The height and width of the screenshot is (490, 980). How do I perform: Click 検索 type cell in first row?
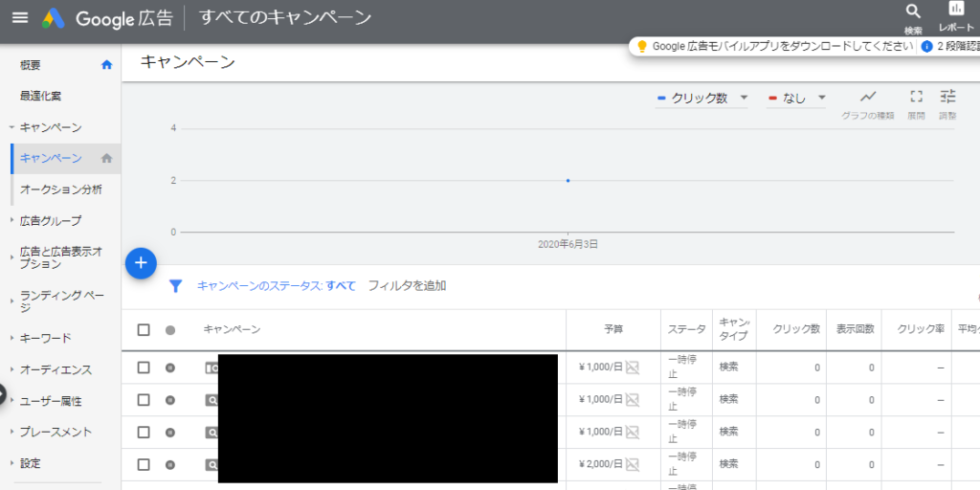(728, 367)
